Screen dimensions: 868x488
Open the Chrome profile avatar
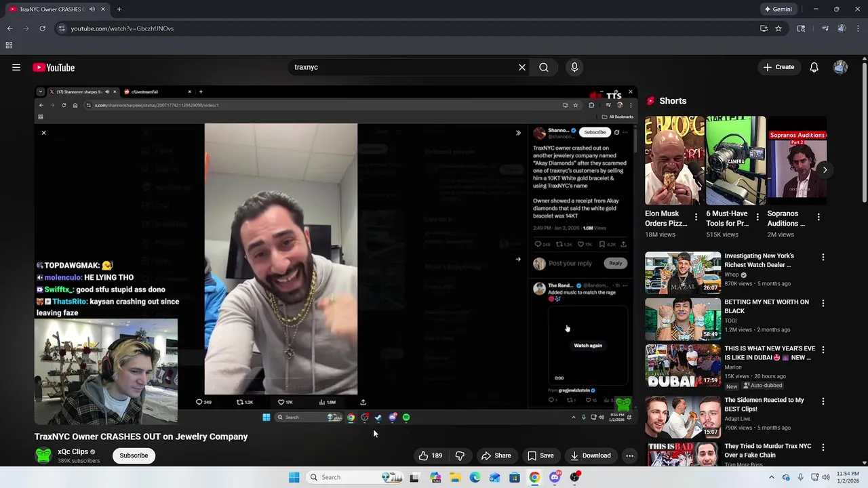[x=842, y=28]
